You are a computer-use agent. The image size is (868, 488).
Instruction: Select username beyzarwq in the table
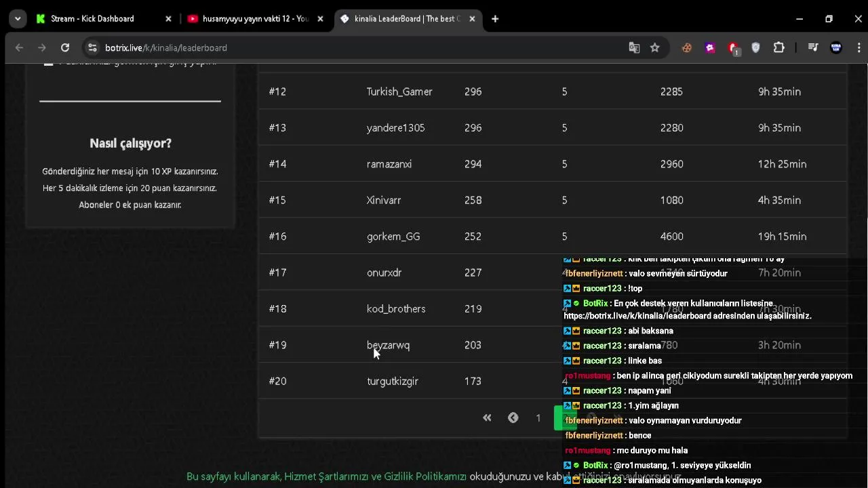point(388,346)
